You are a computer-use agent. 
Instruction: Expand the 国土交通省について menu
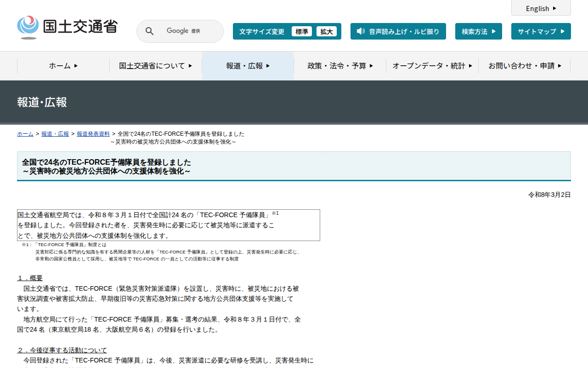pos(155,66)
